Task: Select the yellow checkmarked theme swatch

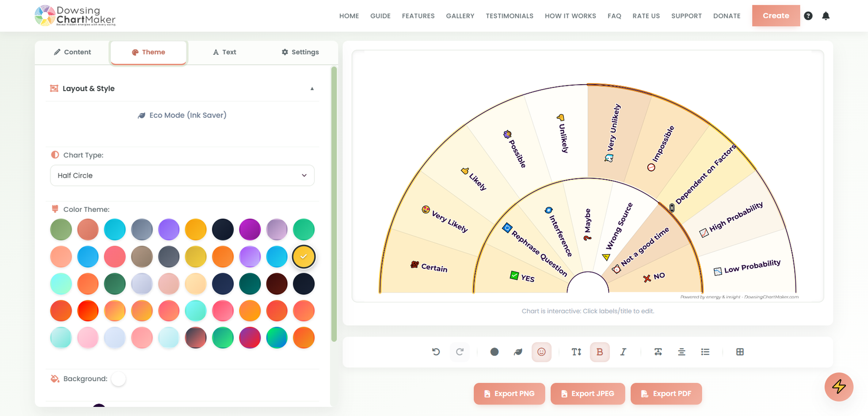Action: coord(304,256)
